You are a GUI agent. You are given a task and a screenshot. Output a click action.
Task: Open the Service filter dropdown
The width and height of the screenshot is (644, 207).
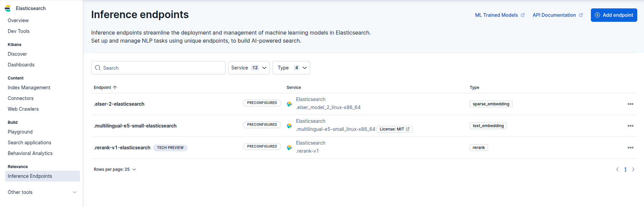coord(249,68)
